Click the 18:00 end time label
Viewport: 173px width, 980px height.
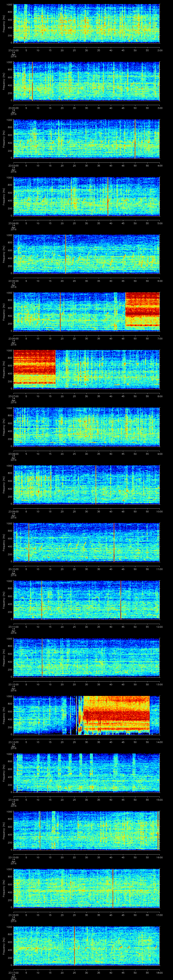coord(160,973)
